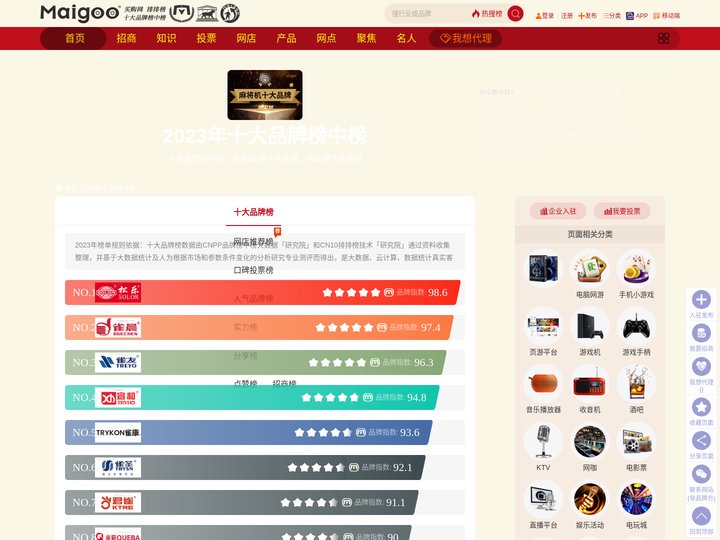Open the 收音机 category icon
720x540 pixels.
click(x=590, y=384)
